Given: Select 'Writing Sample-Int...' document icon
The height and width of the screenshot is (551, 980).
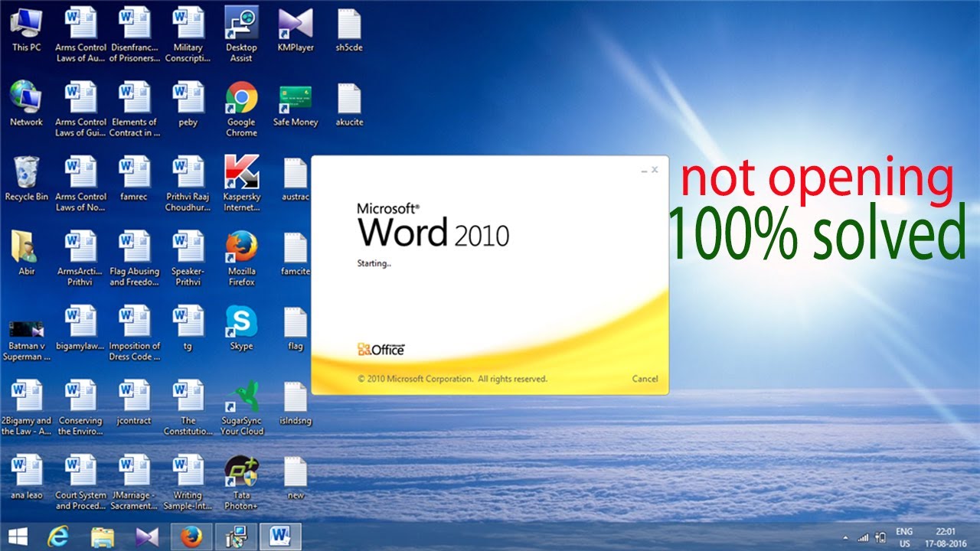Looking at the screenshot, I should 188,483.
